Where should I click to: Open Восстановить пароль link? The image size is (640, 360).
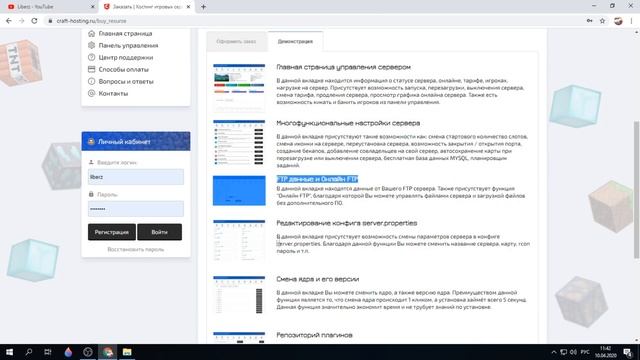(136, 249)
